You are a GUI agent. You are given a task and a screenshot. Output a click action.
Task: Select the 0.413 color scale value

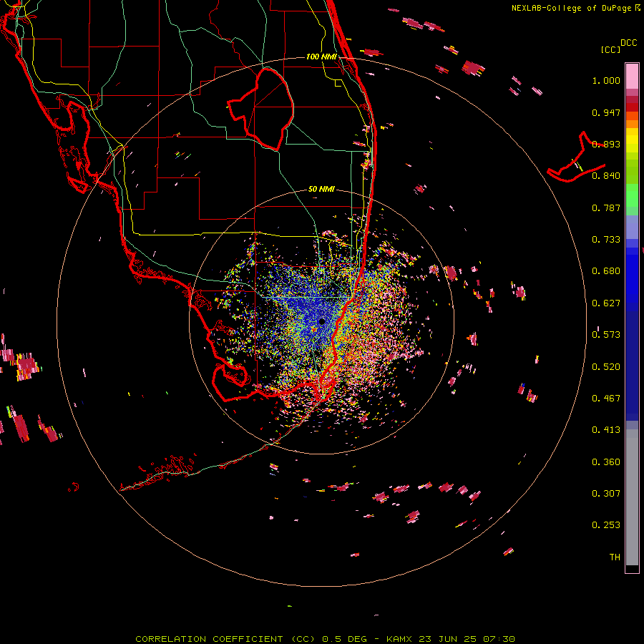click(x=606, y=430)
